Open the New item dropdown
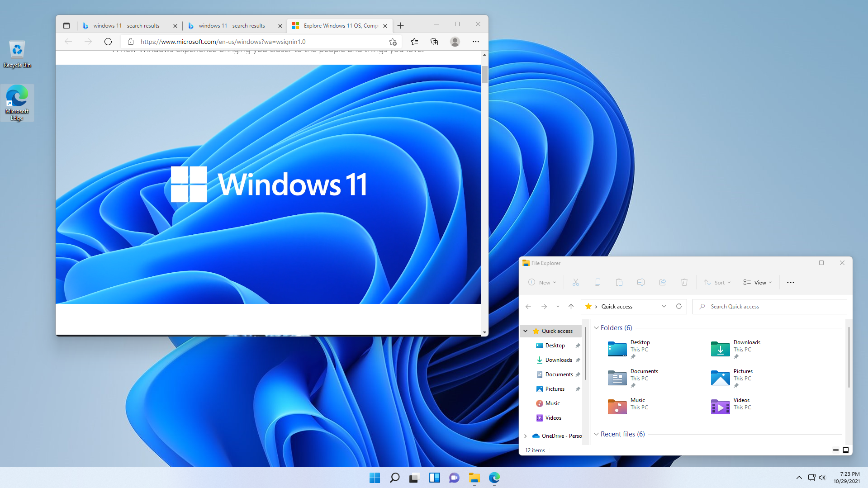868x488 pixels. [542, 282]
